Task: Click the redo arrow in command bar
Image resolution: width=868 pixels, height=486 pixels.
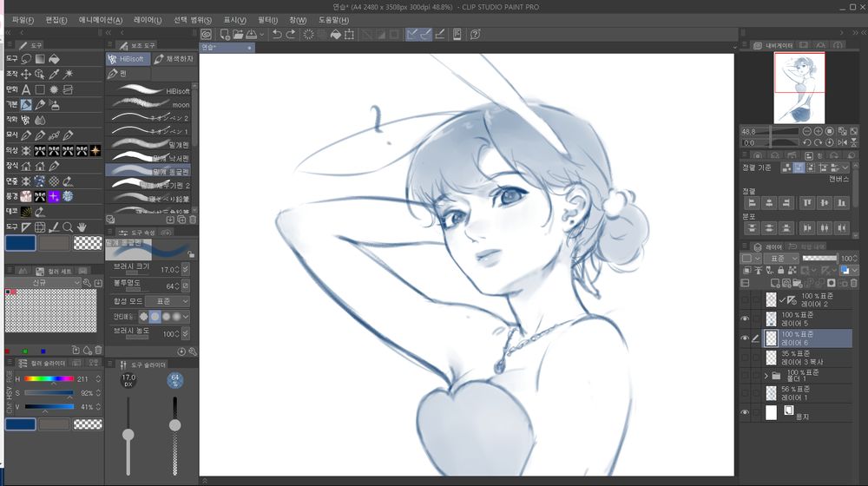Action: pos(291,35)
